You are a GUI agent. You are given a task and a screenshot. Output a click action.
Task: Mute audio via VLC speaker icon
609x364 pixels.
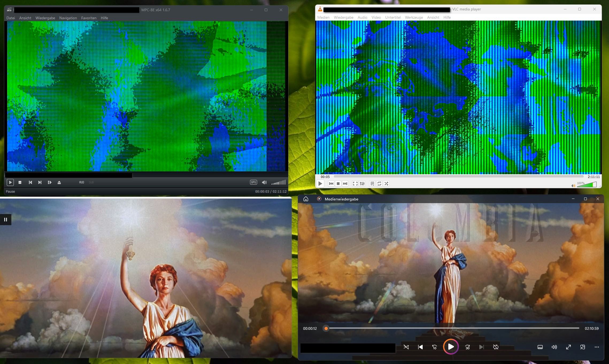(573, 185)
